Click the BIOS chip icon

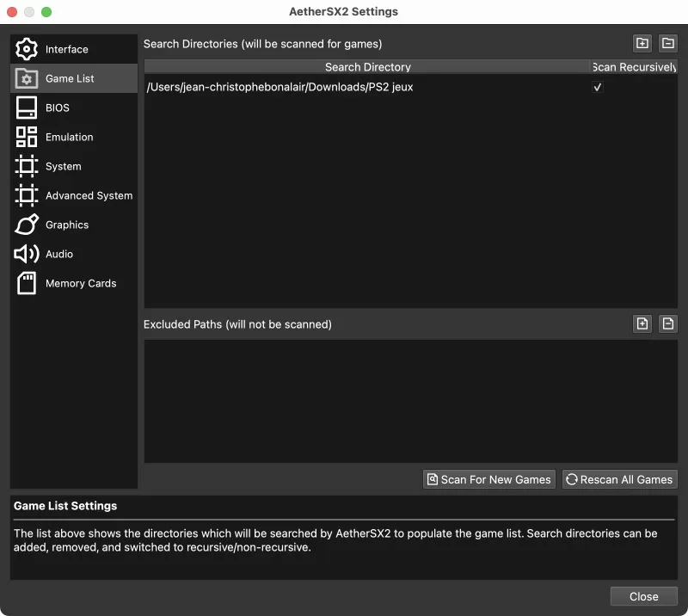pos(27,108)
